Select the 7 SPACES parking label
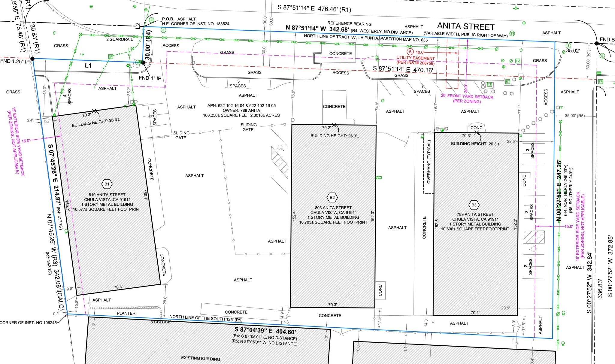 [x=422, y=89]
